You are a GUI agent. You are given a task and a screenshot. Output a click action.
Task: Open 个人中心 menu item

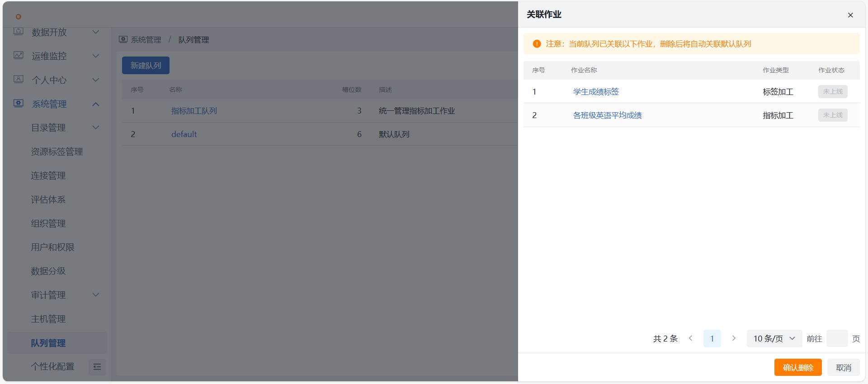coord(49,80)
